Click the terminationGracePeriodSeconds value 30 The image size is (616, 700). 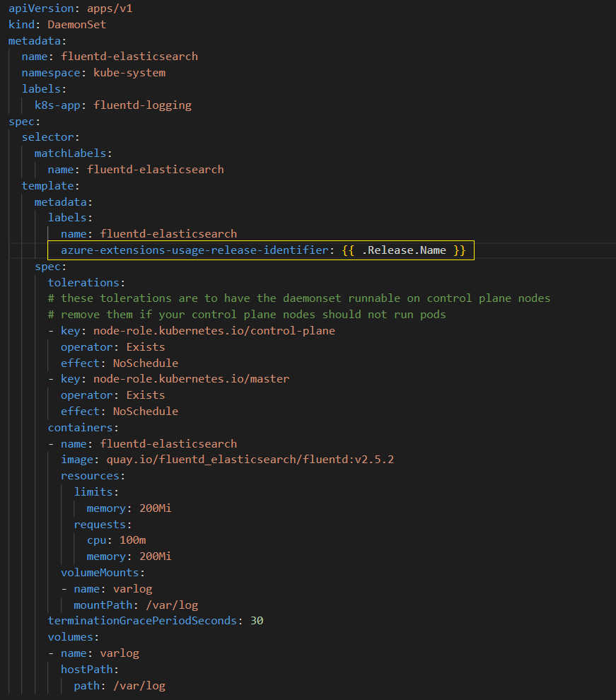click(x=255, y=620)
